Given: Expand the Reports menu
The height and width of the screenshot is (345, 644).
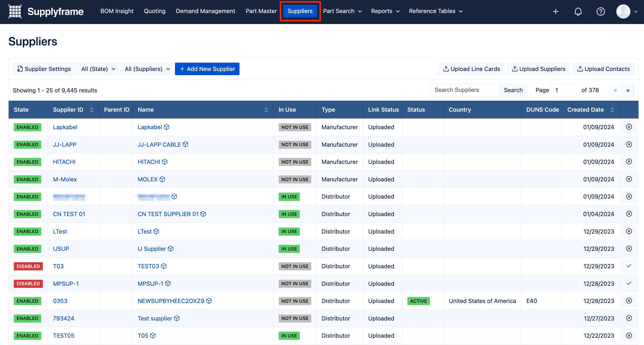Looking at the screenshot, I should tap(385, 11).
